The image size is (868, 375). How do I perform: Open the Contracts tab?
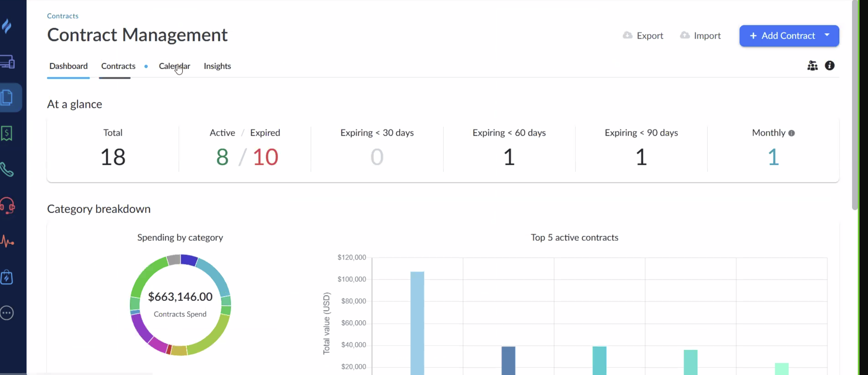[x=118, y=66]
